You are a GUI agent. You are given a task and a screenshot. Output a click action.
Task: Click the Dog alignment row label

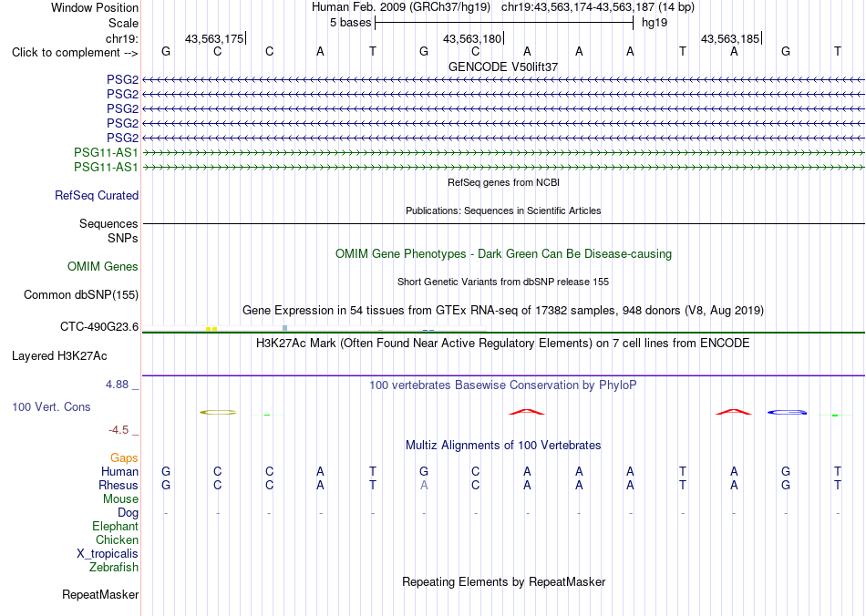point(129,513)
